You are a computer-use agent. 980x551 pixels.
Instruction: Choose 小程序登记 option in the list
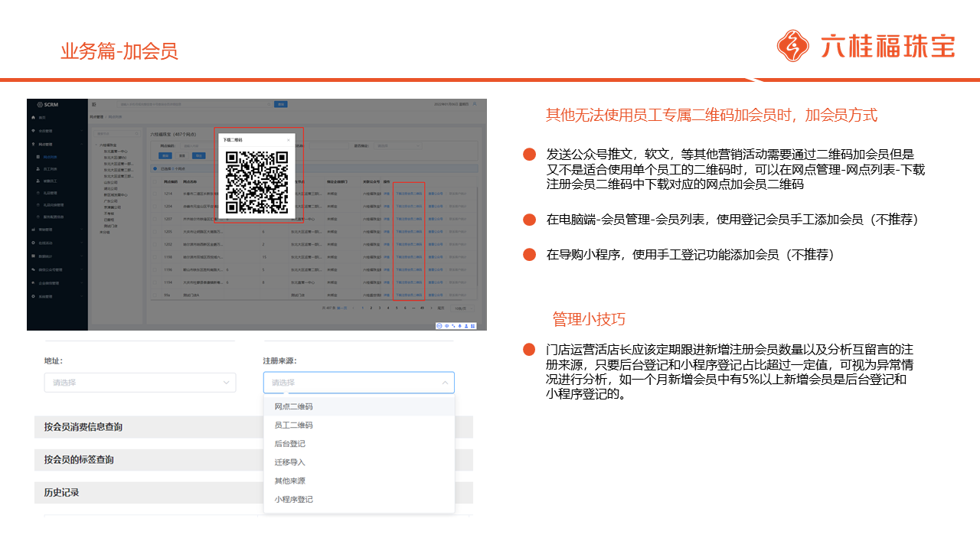(x=294, y=500)
